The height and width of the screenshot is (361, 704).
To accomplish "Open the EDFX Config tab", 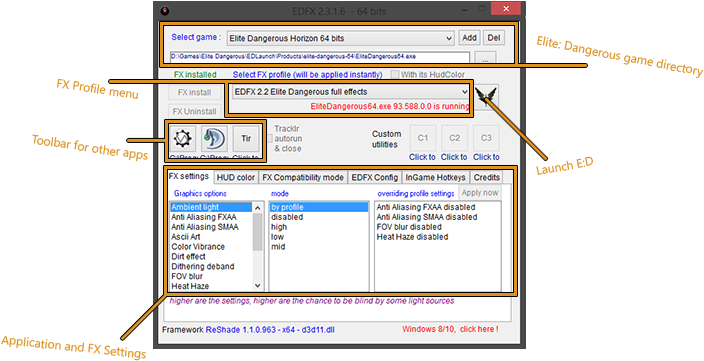I will [375, 178].
